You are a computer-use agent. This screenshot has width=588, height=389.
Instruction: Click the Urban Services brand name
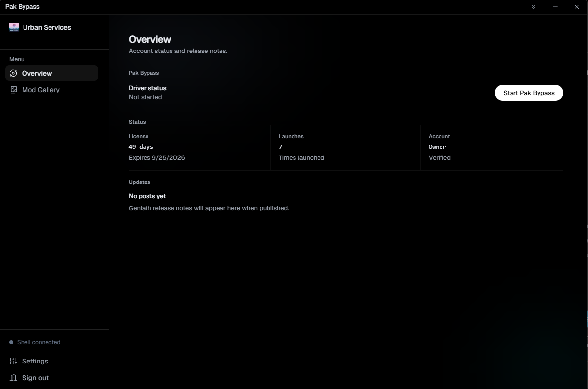tap(47, 27)
